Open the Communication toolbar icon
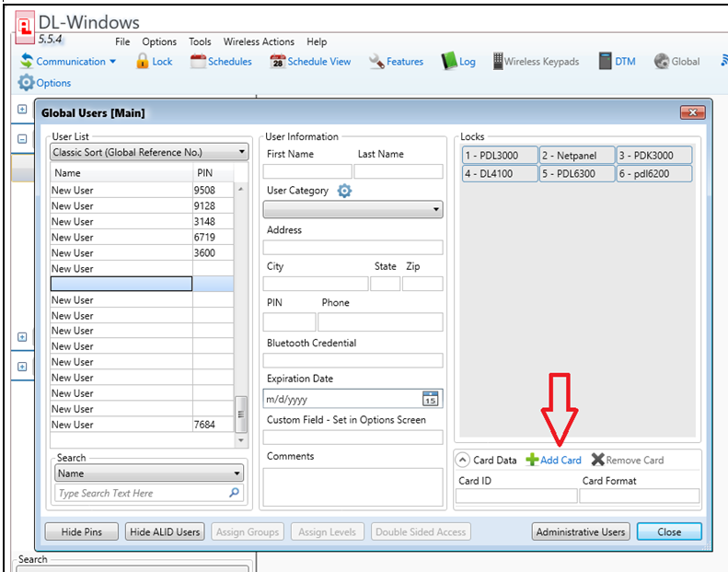 click(x=27, y=61)
